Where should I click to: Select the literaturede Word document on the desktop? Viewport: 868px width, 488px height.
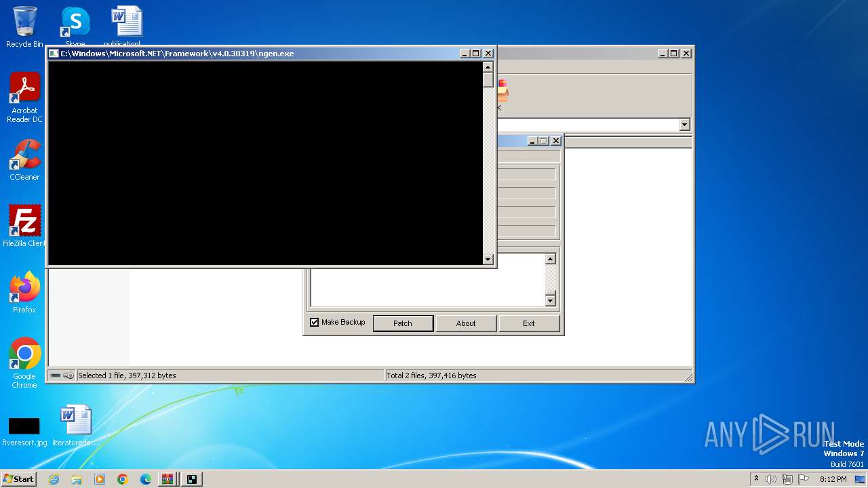(75, 426)
